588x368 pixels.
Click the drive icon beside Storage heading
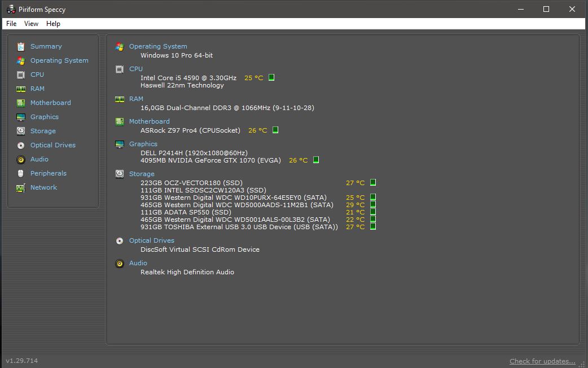[120, 174]
